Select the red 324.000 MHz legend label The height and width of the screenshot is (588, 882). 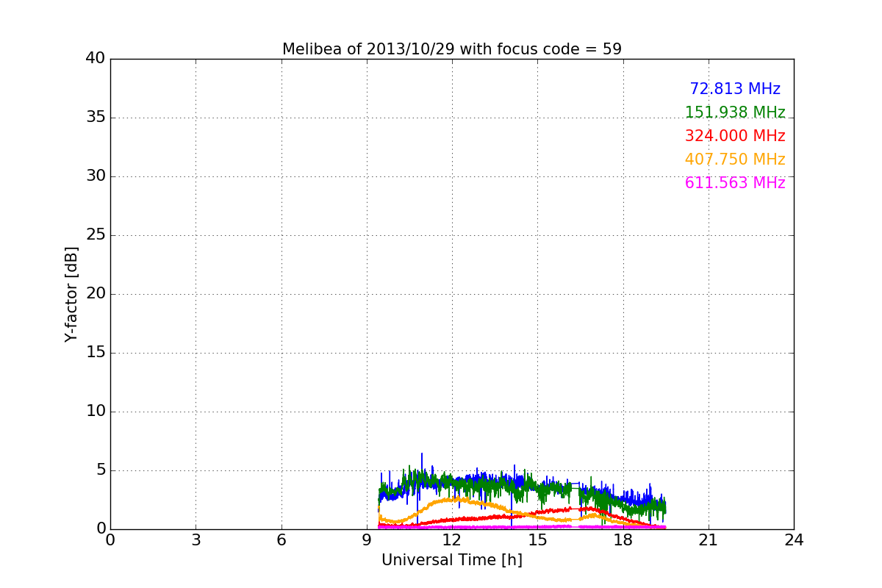click(x=735, y=136)
